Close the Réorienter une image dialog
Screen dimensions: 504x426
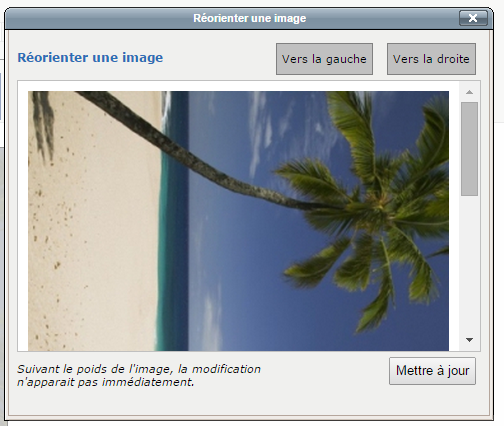pos(473,18)
